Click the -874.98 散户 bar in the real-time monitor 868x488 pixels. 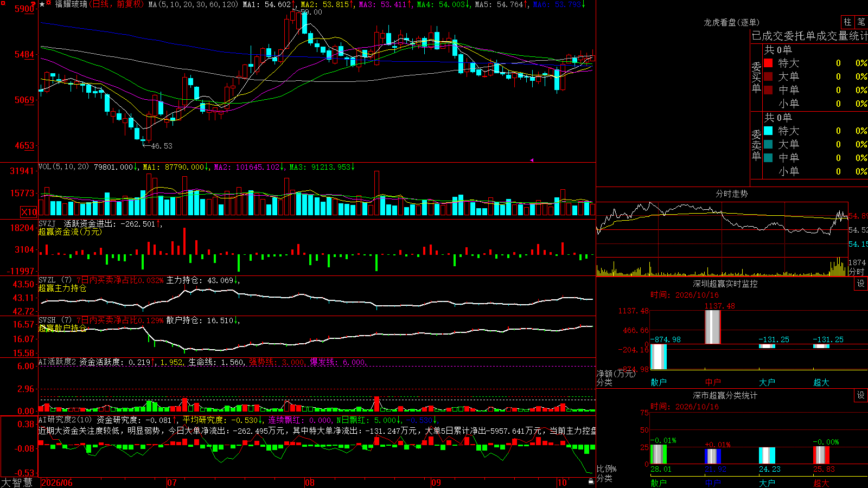(659, 357)
